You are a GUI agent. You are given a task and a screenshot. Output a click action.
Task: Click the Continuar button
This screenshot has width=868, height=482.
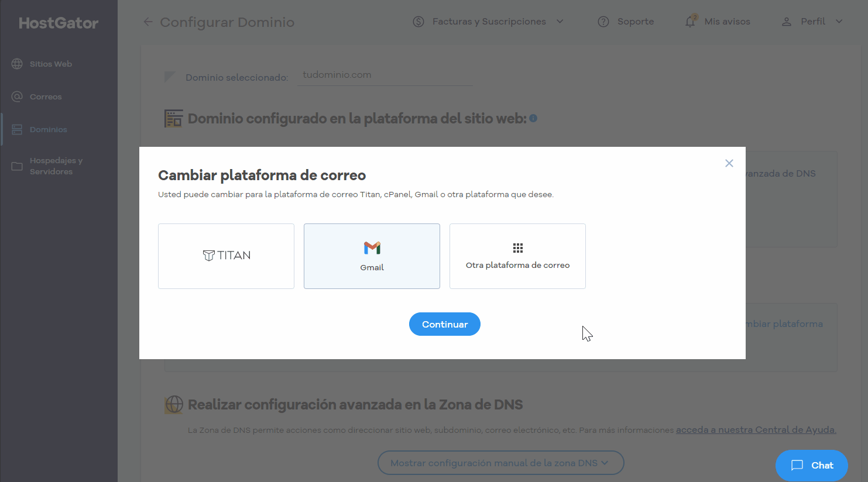[445, 324]
